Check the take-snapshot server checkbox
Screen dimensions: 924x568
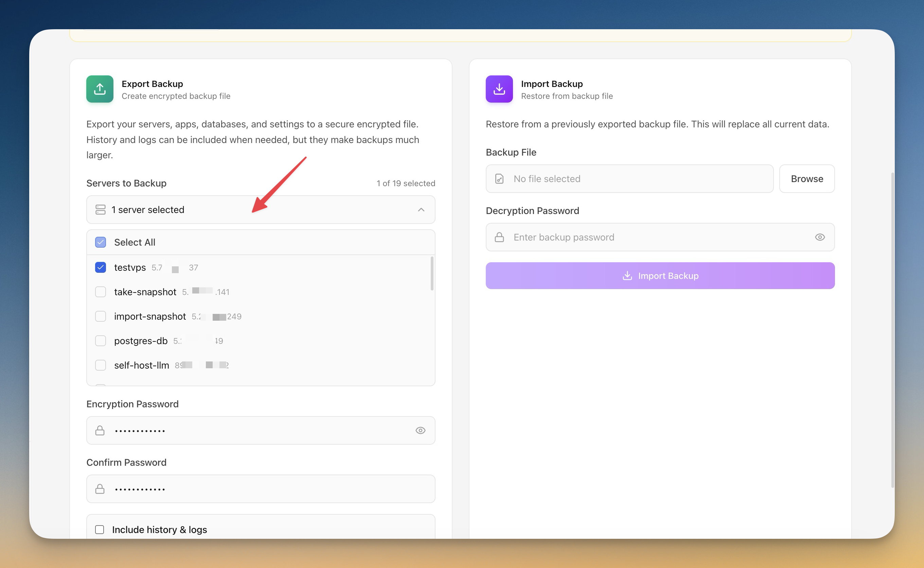[x=100, y=292]
